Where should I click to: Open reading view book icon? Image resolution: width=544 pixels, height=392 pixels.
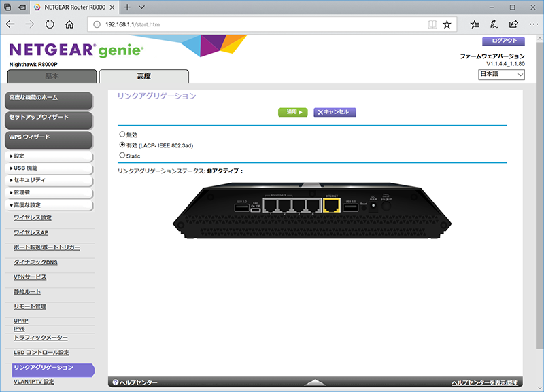click(x=432, y=24)
